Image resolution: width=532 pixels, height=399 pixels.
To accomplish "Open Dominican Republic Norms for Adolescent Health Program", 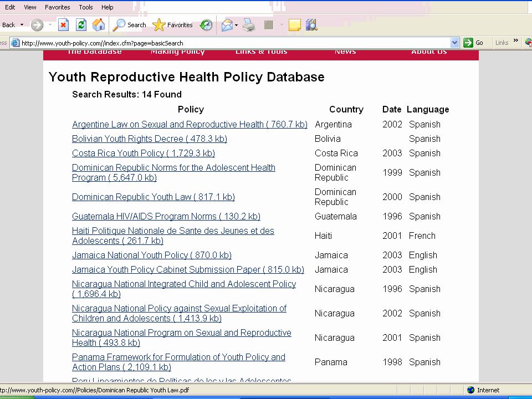I will (x=173, y=172).
